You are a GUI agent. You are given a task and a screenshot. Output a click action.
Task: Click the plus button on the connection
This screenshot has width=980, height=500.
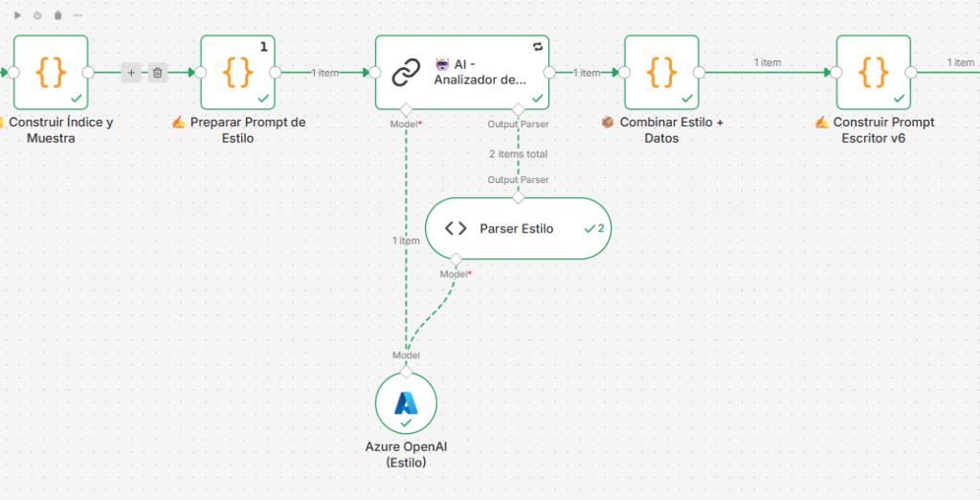[x=132, y=73]
